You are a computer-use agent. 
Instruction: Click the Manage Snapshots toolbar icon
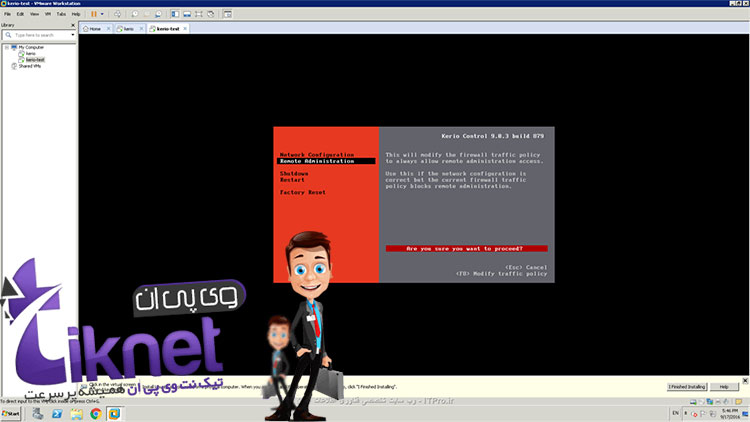click(159, 15)
